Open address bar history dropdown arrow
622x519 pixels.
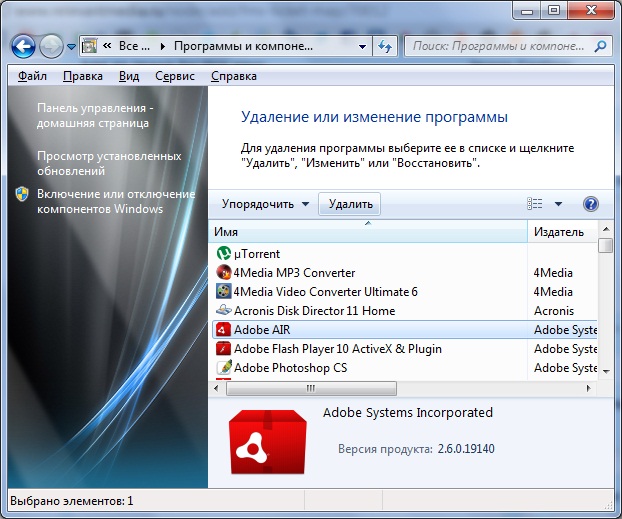click(362, 46)
